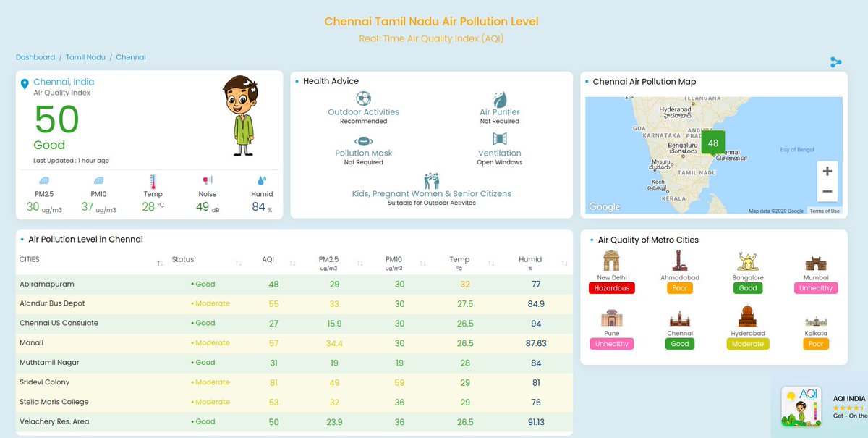Click the Chennai Tamil Nadu Air Pollution Level heading
This screenshot has width=868, height=438.
432,22
